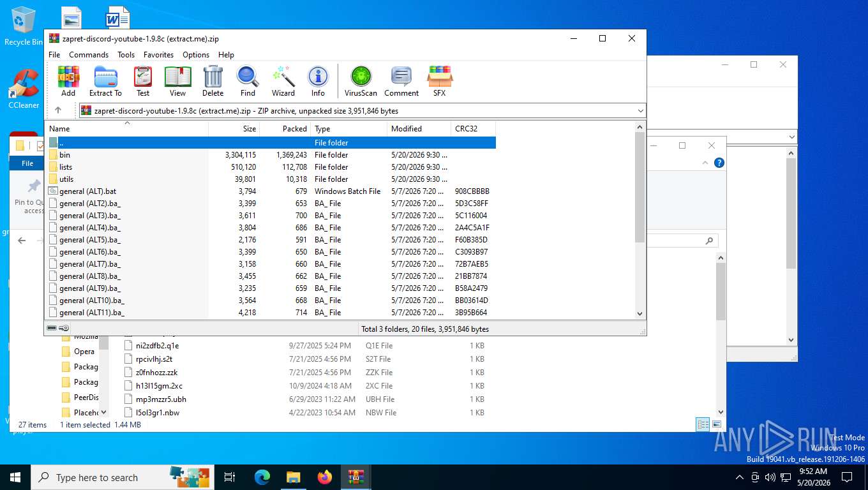Click the volume tray icon

770,477
